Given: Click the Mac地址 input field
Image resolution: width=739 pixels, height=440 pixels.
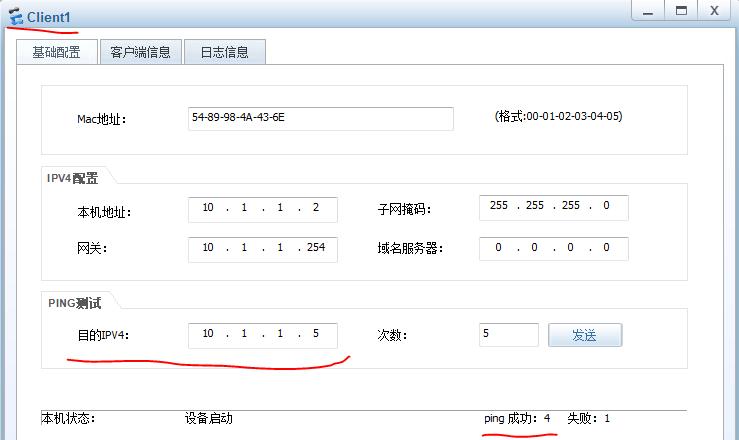Looking at the screenshot, I should (320, 118).
